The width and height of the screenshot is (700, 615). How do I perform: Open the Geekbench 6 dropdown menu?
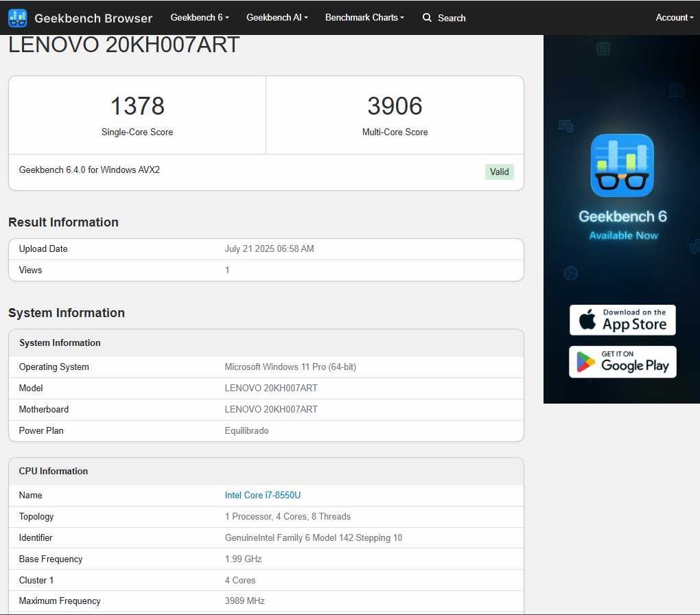click(x=200, y=17)
